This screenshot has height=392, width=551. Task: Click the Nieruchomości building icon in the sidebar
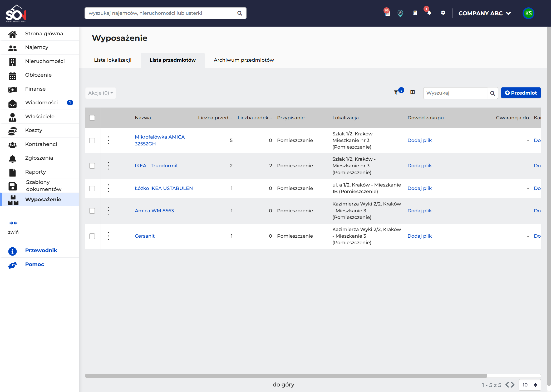tap(12, 62)
